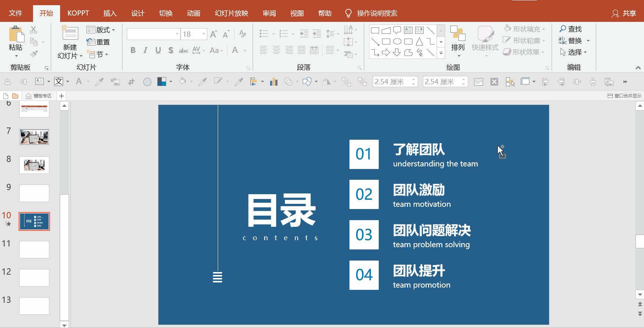Open the numbered list dropdown arrow

pyautogui.click(x=293, y=34)
